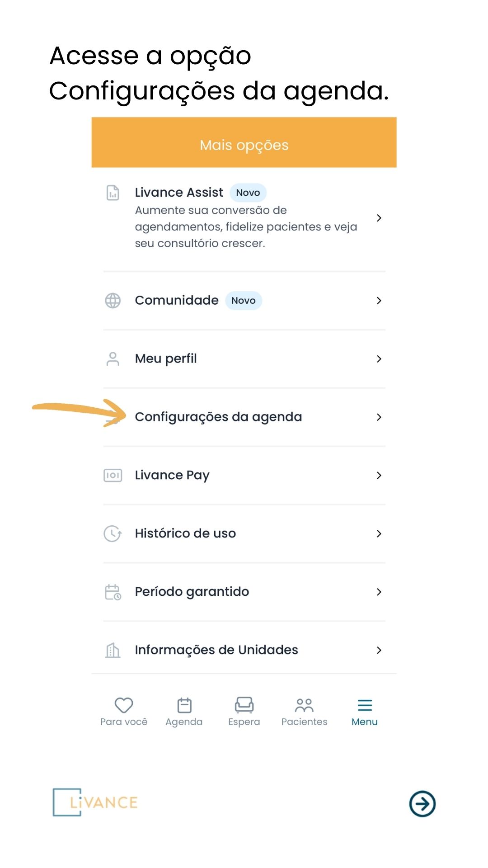Tap the next-slide arrow circle icon

pos(422,804)
